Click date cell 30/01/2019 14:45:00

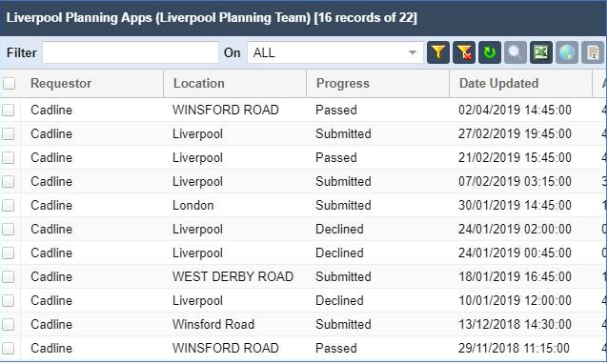pos(515,206)
